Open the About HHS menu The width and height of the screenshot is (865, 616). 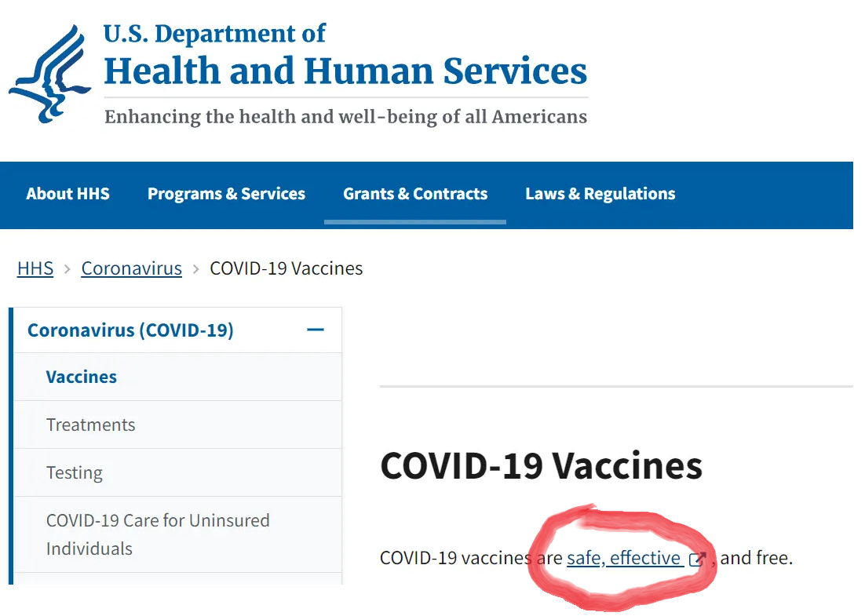point(68,194)
